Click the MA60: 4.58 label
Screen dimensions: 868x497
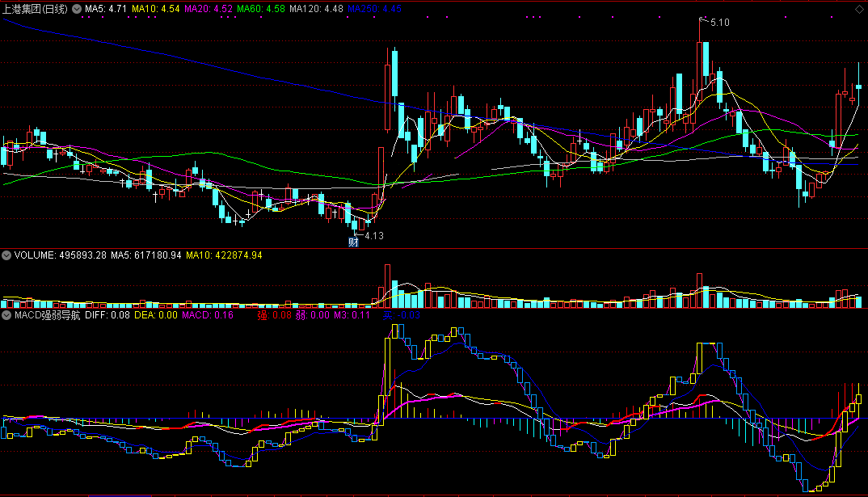261,9
